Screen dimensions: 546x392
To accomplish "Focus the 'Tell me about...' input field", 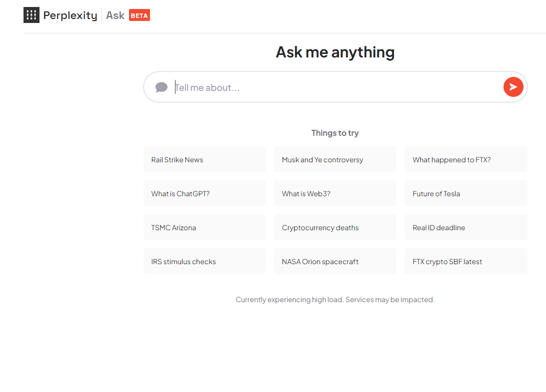I will tap(336, 87).
